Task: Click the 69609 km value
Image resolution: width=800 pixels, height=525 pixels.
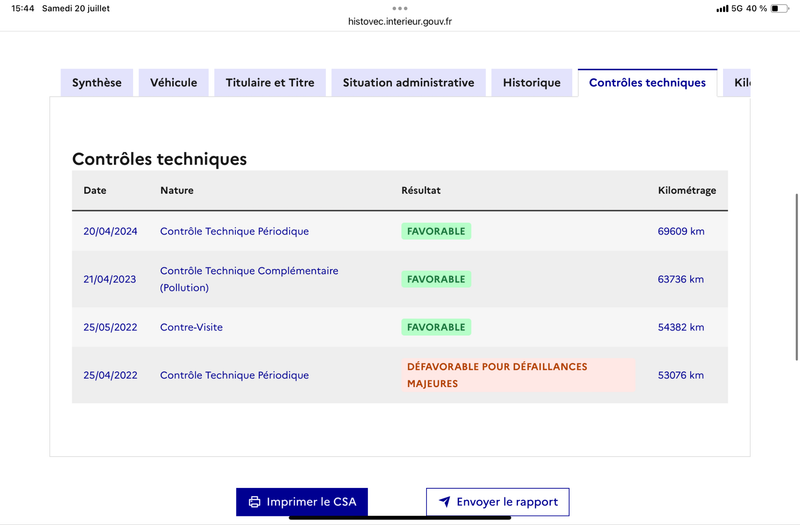Action: click(x=681, y=231)
